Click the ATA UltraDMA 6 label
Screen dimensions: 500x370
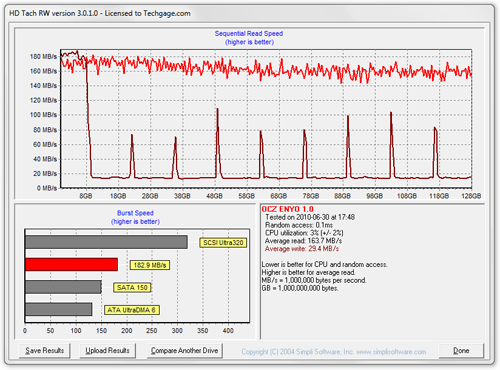[132, 310]
